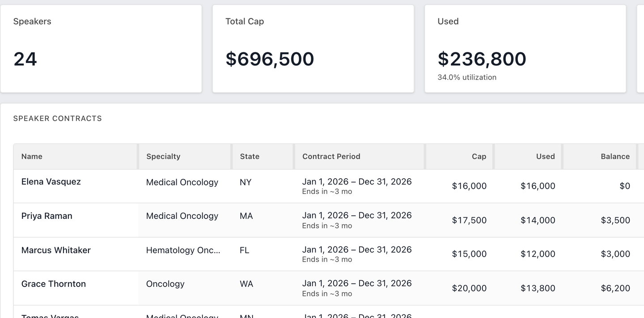Click the $13,800 used amount
The image size is (644, 318).
538,289
